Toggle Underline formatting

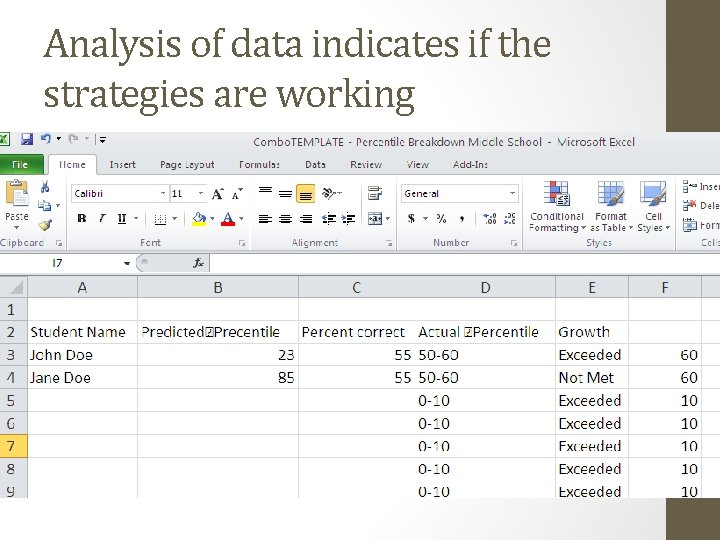click(122, 219)
